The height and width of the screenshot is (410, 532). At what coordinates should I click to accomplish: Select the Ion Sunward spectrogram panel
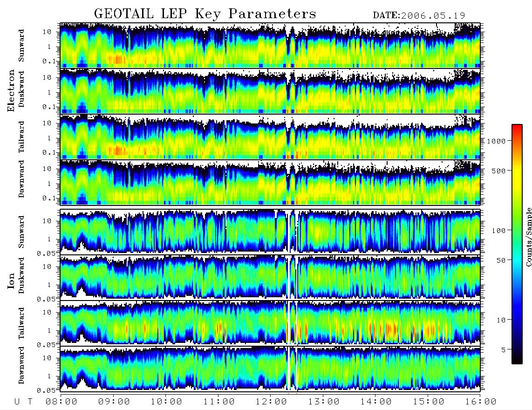tap(270, 232)
